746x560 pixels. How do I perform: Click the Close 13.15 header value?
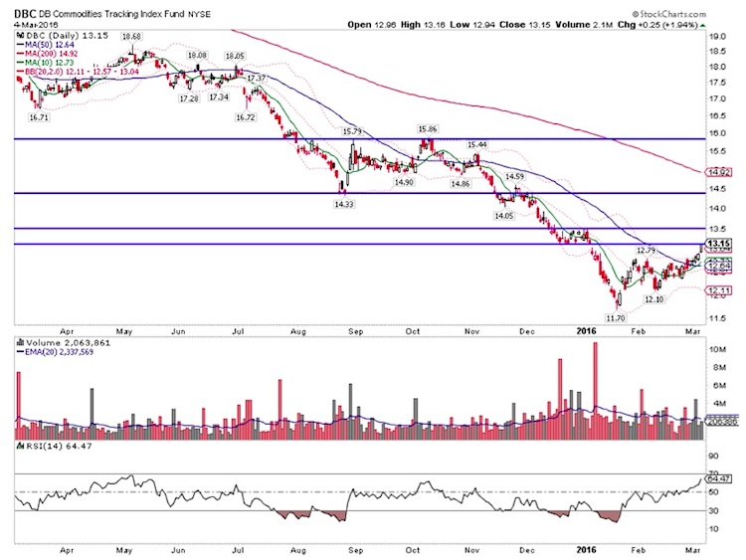[525, 25]
